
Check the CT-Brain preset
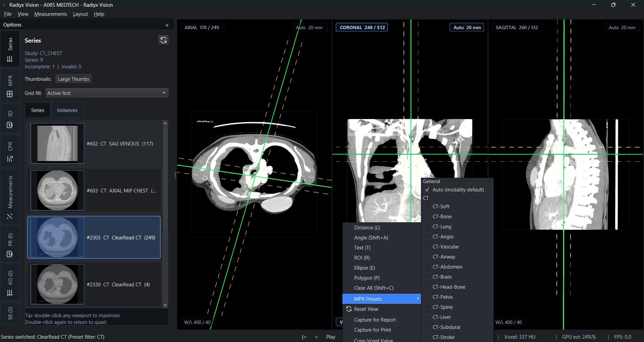pyautogui.click(x=427, y=277)
